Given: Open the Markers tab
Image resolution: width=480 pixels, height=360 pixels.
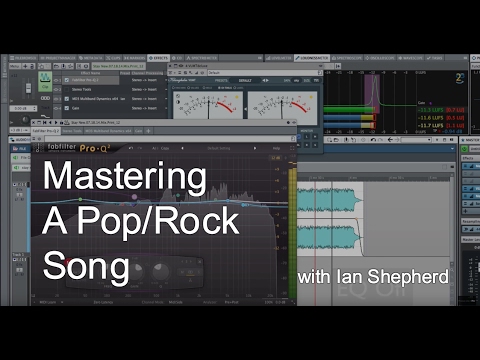Looking at the screenshot, I should click(x=135, y=58).
